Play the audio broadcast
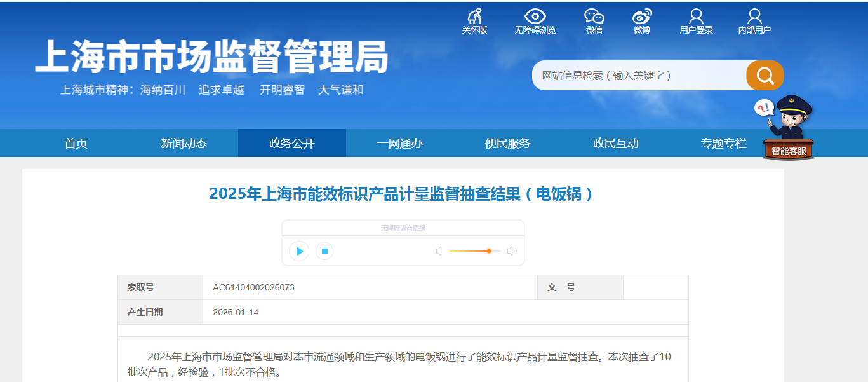 click(299, 251)
